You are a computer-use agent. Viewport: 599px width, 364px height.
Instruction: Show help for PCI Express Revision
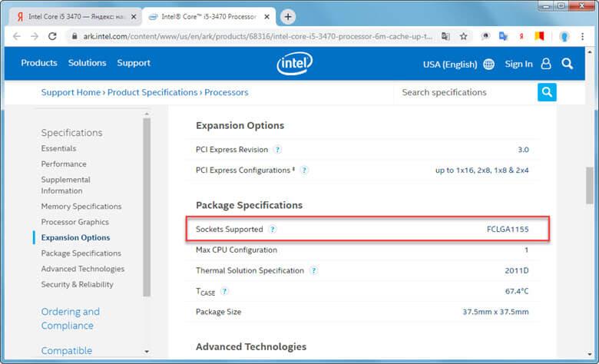[x=278, y=149]
